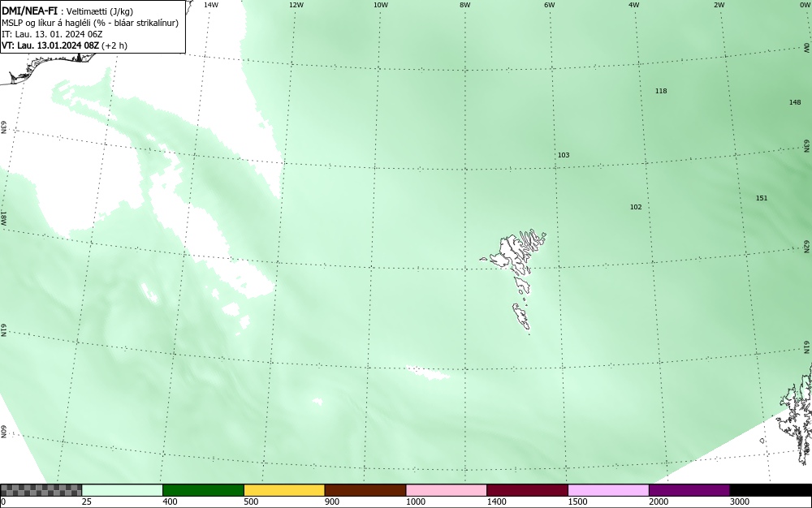The image size is (812, 508).
Task: Click the light green 25-400 legend swatch
Action: click(123, 490)
